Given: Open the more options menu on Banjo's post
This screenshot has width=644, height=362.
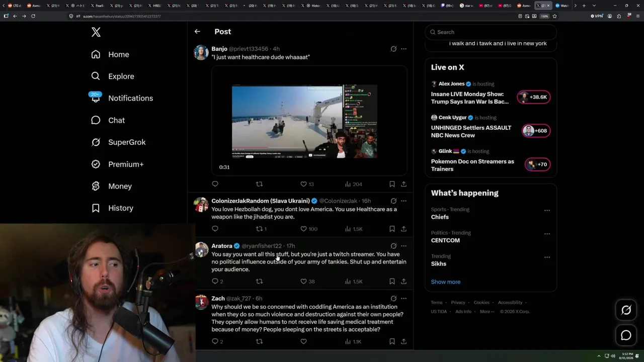Looking at the screenshot, I should pyautogui.click(x=404, y=49).
